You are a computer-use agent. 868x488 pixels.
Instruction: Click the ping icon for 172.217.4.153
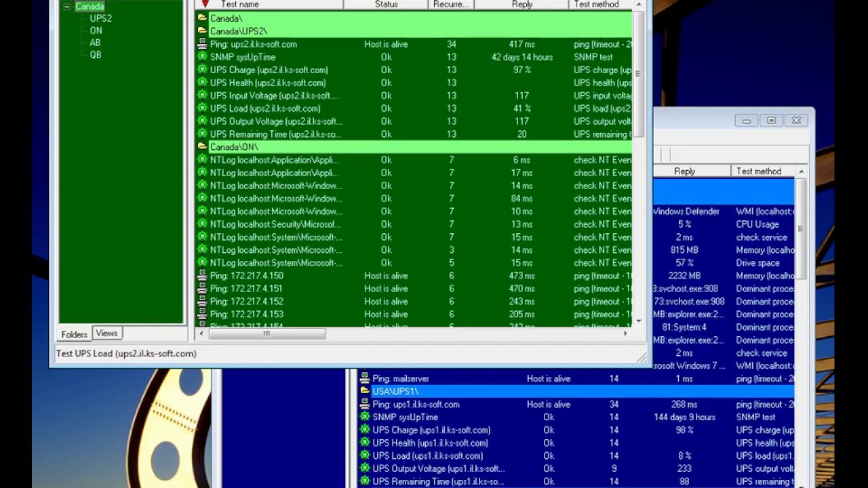(202, 314)
